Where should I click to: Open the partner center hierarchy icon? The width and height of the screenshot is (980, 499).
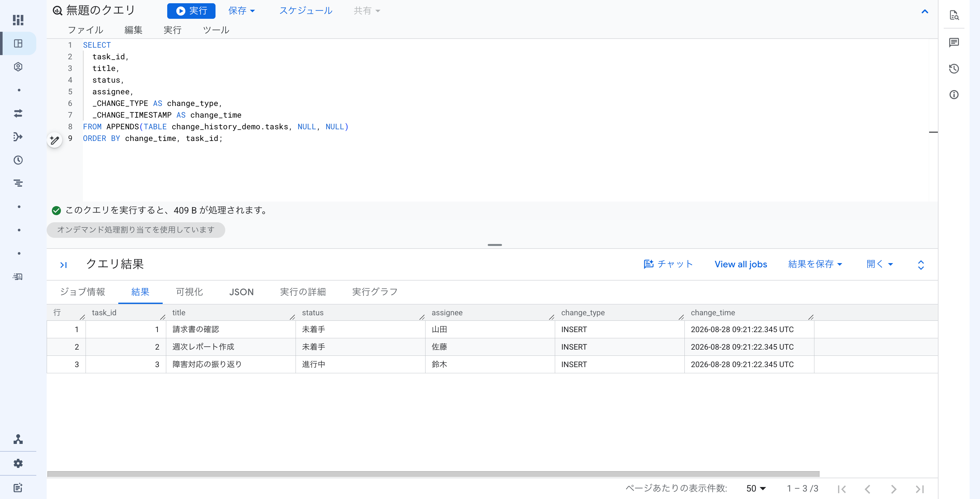click(18, 439)
